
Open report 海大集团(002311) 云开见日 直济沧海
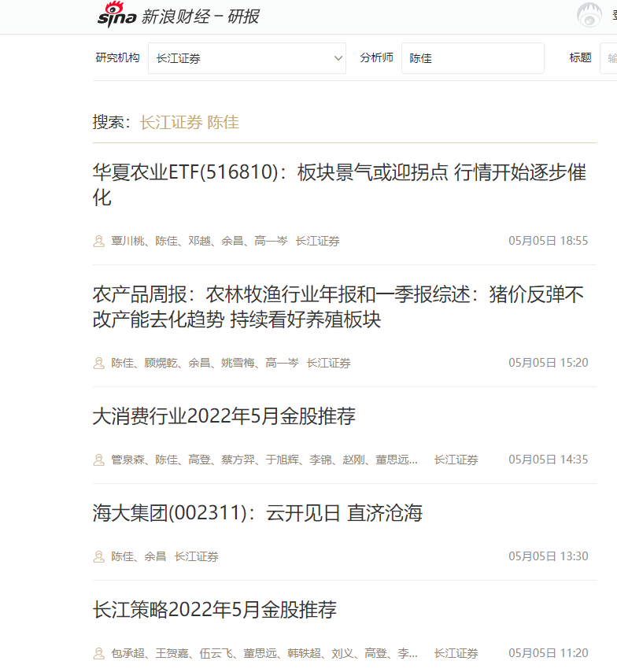[257, 513]
